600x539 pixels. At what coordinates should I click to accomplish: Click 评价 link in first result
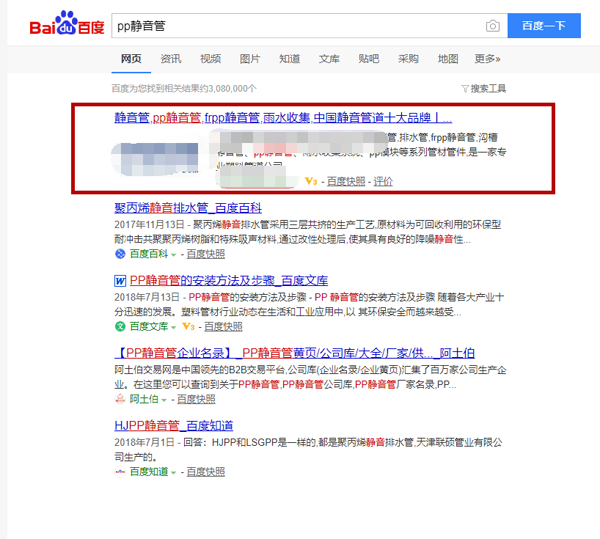(x=383, y=181)
